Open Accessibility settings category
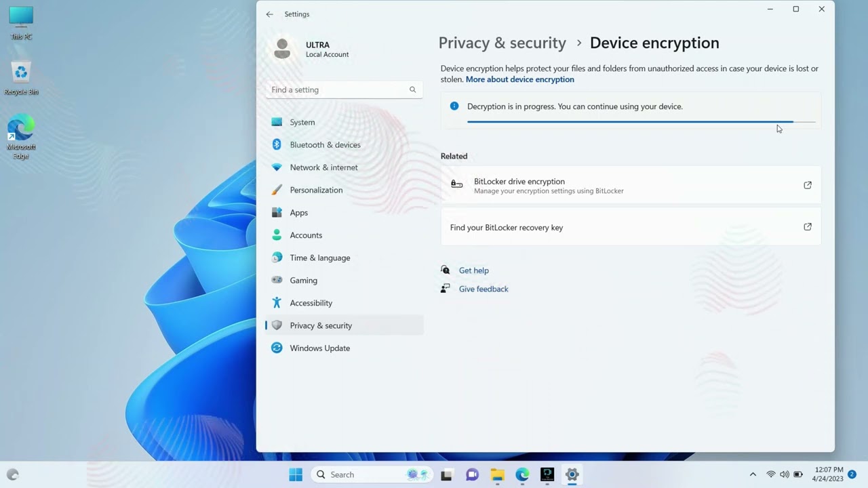Image resolution: width=868 pixels, height=488 pixels. pos(344,303)
